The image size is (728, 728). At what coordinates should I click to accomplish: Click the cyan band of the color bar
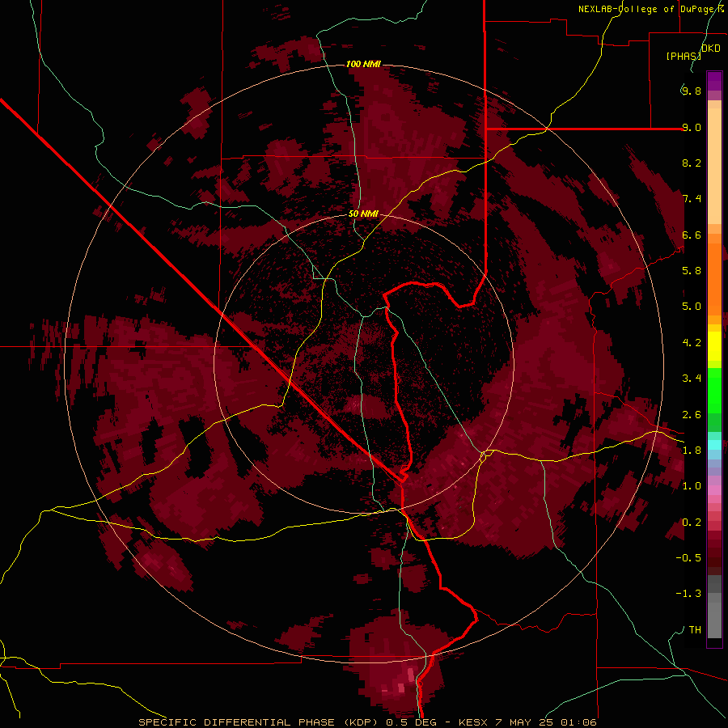coord(714,445)
